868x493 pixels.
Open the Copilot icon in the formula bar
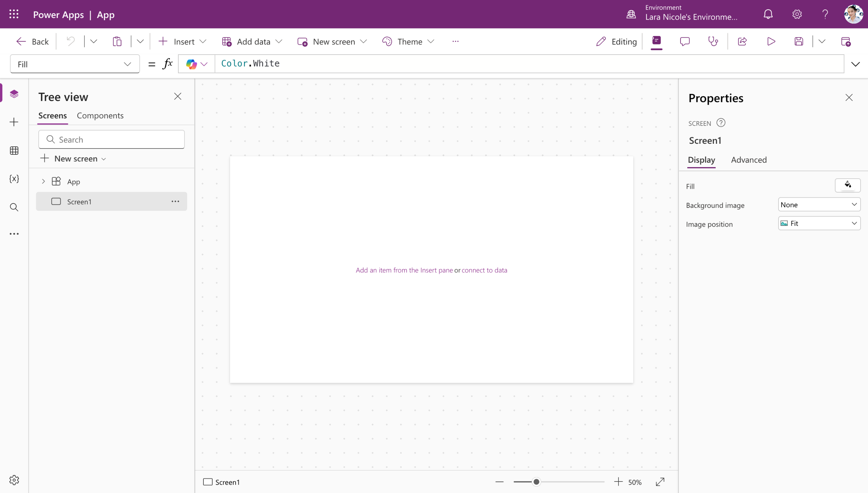[x=192, y=64]
